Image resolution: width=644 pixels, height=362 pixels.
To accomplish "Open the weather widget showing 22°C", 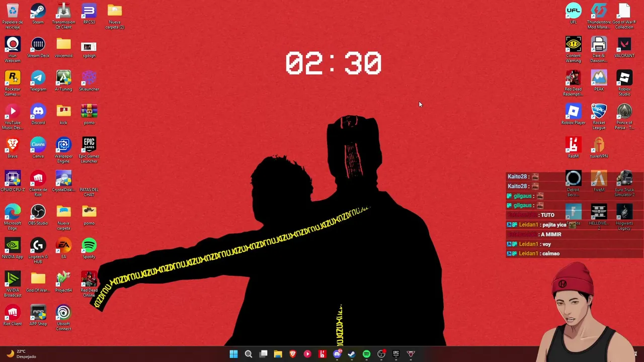I will click(x=21, y=354).
